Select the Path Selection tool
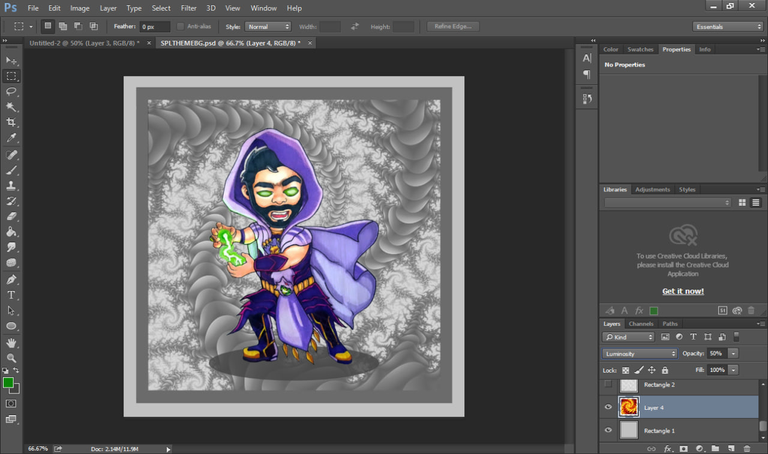 tap(11, 311)
